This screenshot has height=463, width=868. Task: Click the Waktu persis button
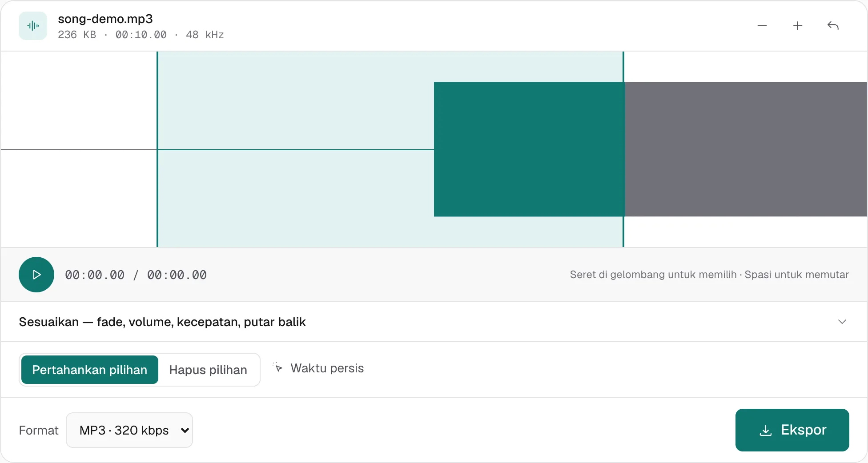(318, 368)
